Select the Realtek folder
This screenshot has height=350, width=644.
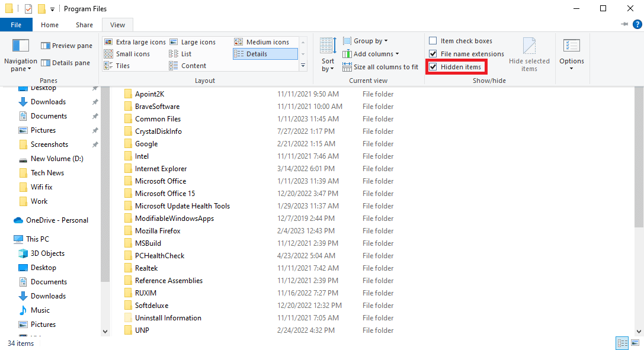[146, 268]
